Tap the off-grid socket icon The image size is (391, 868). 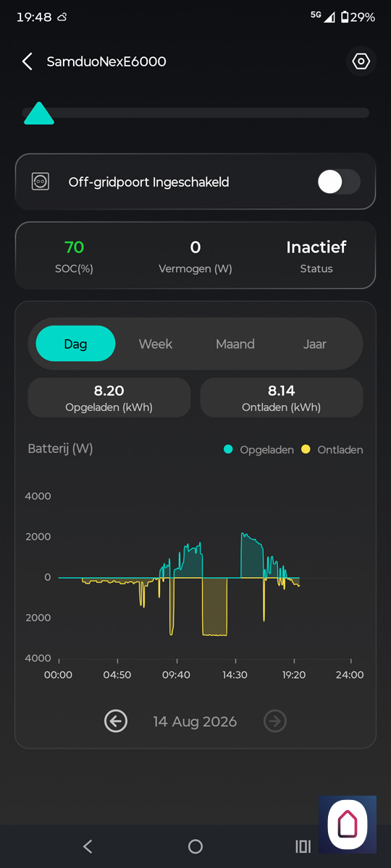41,182
